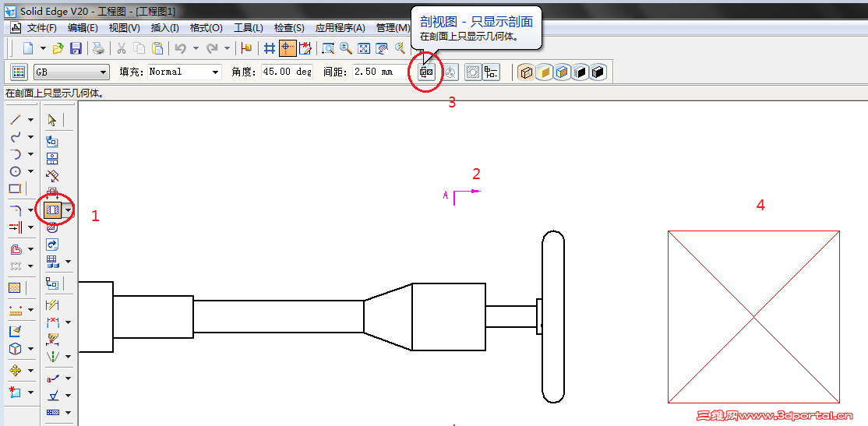This screenshot has width=868, height=426.
Task: Select the Fillet tool
Action: pos(16,210)
